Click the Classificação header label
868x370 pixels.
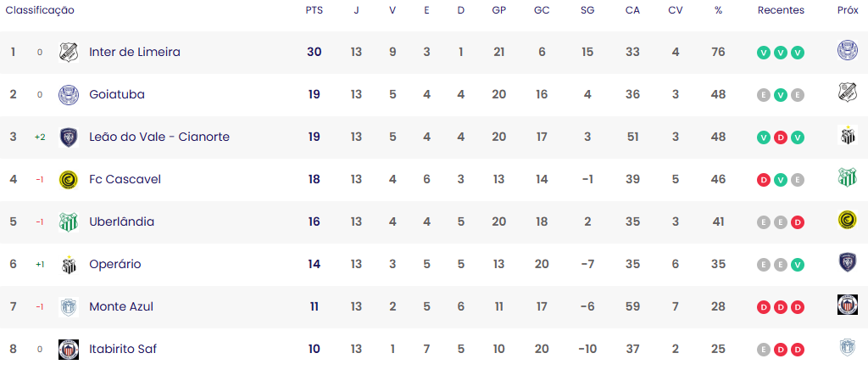point(40,10)
